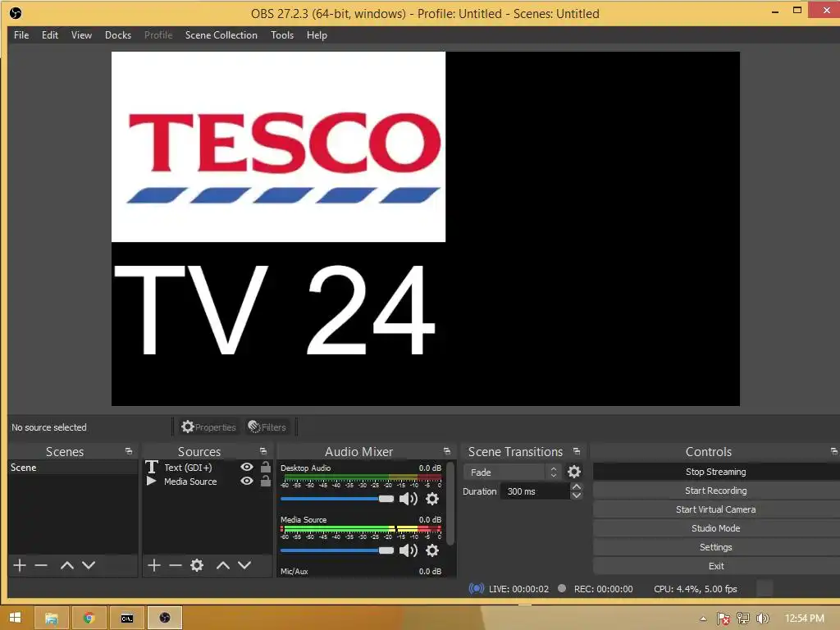Adjust the Media Source volume slider
Screen dimensions: 840x630
pos(337,550)
